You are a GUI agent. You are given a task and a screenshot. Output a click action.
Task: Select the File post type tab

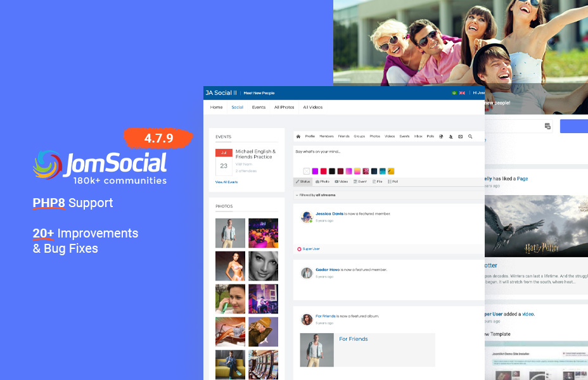click(x=377, y=181)
